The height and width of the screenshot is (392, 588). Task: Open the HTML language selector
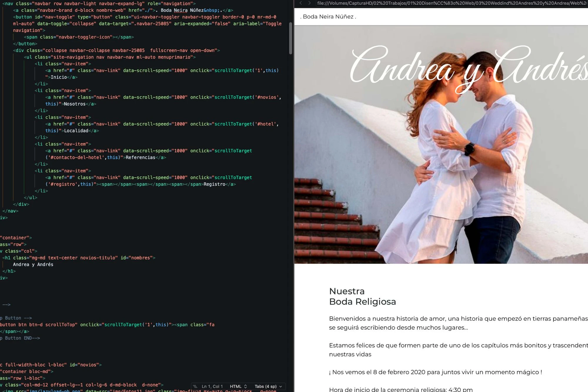[235, 386]
